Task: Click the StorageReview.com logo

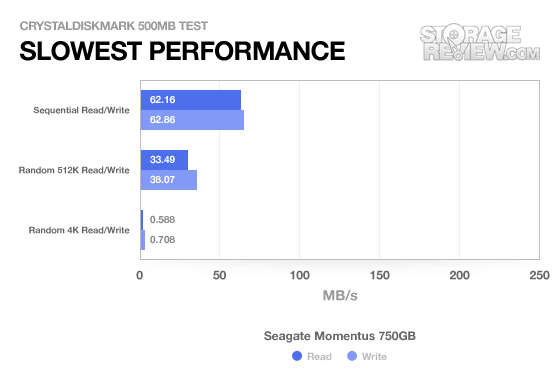Action: (x=480, y=42)
